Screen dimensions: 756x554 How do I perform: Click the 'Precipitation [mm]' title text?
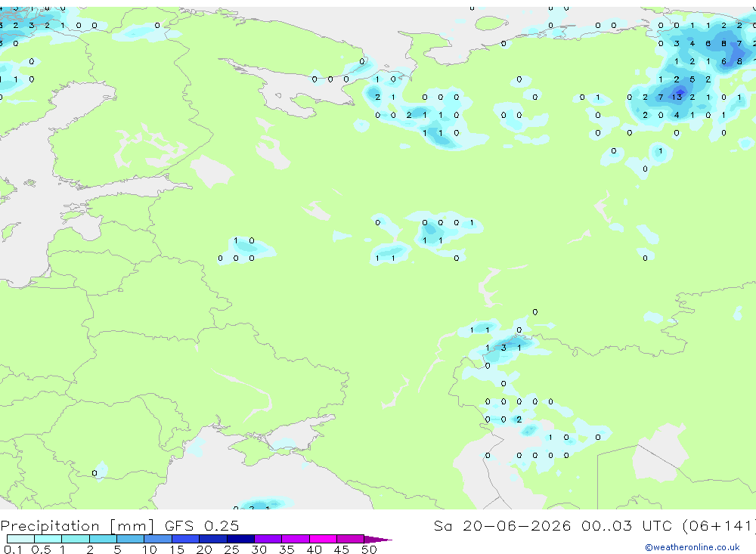point(77,525)
